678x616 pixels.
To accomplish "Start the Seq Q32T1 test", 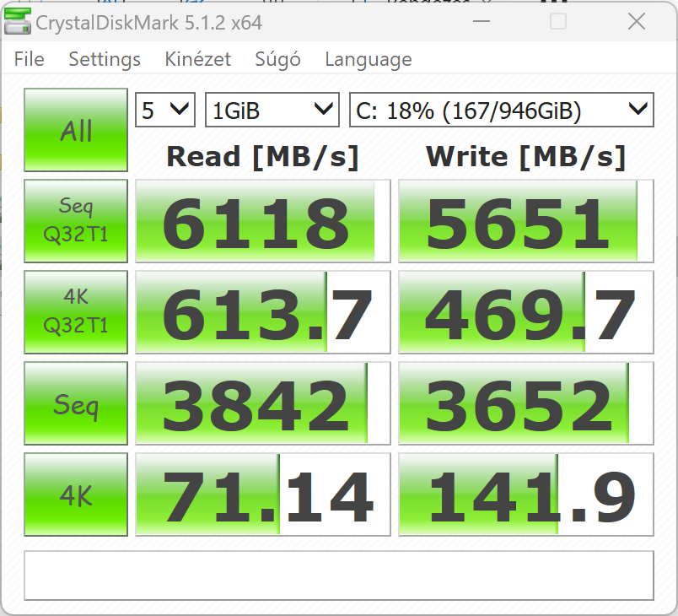I will (76, 220).
